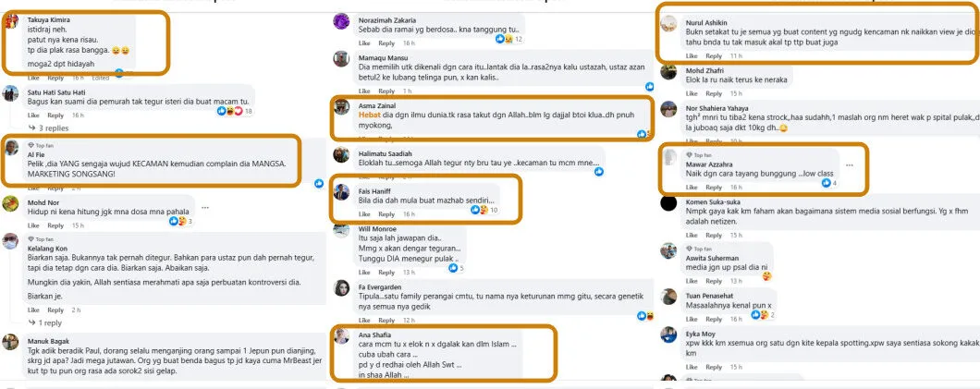Click the reactions on Mohd Nor's comment
The width and height of the screenshot is (980, 389).
tap(179, 222)
